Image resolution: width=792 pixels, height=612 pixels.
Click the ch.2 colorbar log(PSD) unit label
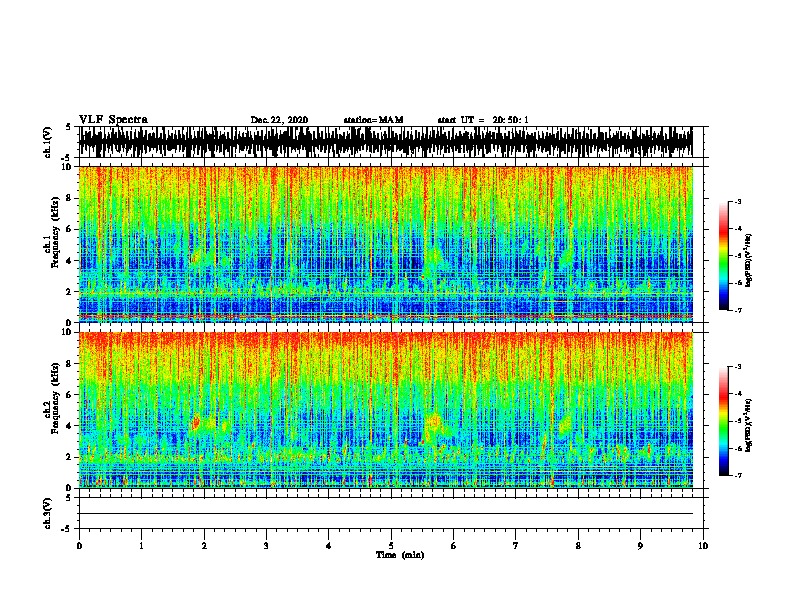click(x=749, y=425)
